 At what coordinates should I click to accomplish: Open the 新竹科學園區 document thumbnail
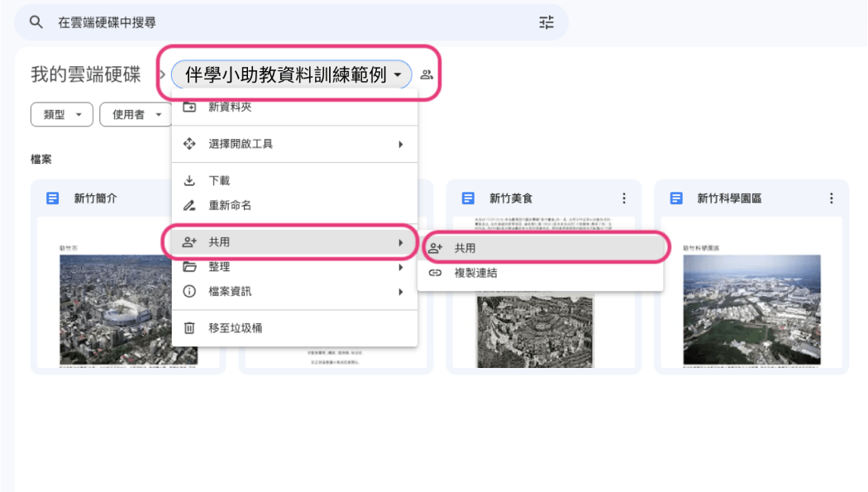pos(751,292)
